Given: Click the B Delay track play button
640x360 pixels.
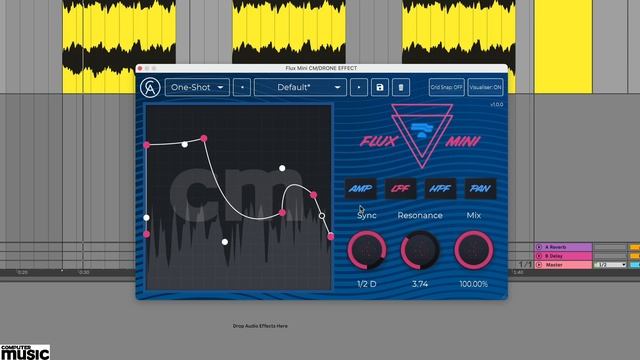Looking at the screenshot, I should pyautogui.click(x=539, y=256).
